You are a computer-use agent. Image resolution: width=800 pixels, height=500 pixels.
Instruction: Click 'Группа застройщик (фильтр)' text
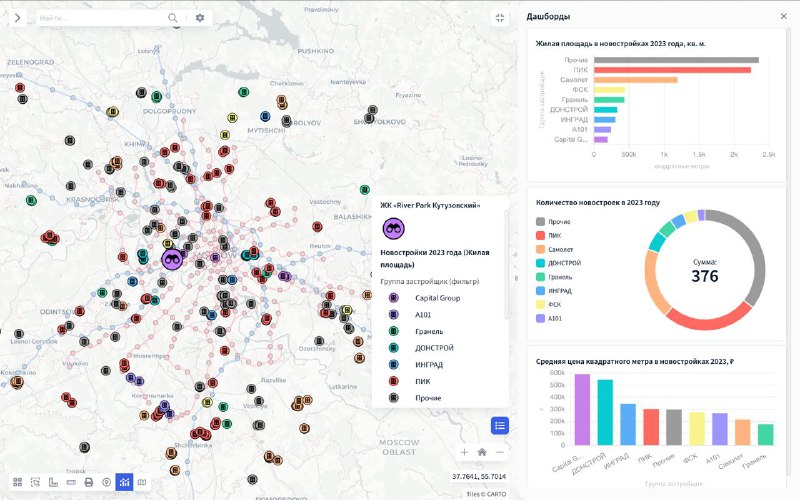[x=430, y=281]
